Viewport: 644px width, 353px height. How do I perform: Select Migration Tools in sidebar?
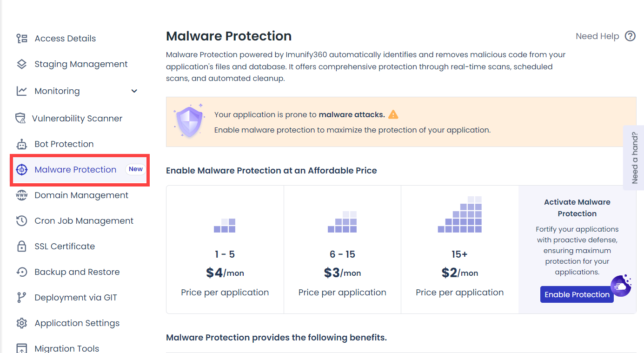pos(66,348)
